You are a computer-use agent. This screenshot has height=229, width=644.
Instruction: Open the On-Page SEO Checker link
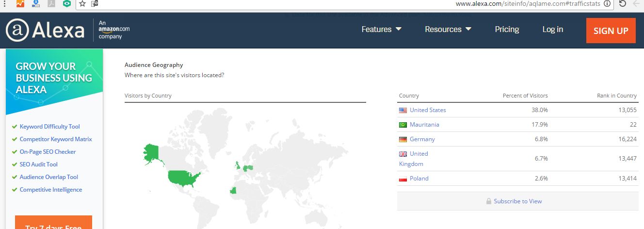[x=48, y=152]
